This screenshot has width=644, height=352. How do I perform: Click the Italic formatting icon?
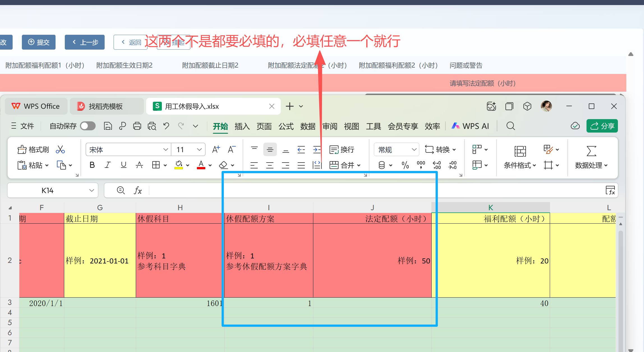click(x=108, y=165)
